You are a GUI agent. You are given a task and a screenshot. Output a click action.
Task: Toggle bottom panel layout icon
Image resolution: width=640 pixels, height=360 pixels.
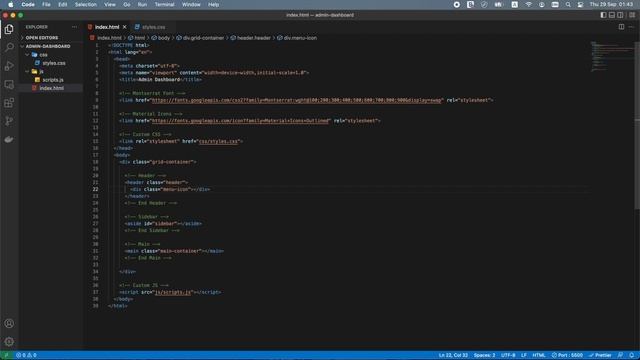612,15
